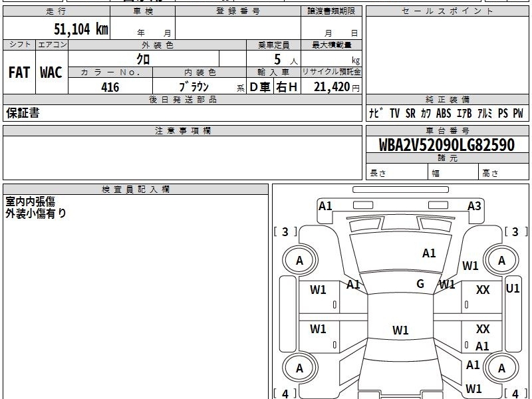Select the PW power windows item

(518, 113)
